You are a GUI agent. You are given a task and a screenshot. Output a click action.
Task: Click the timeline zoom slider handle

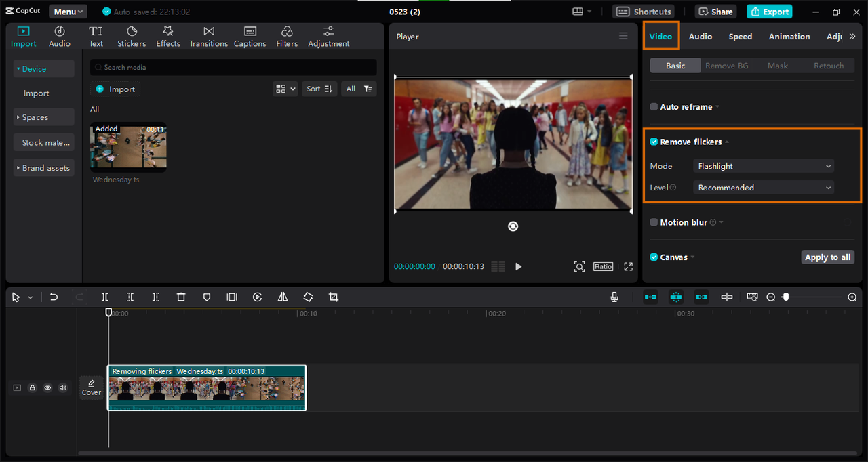pyautogui.click(x=785, y=297)
